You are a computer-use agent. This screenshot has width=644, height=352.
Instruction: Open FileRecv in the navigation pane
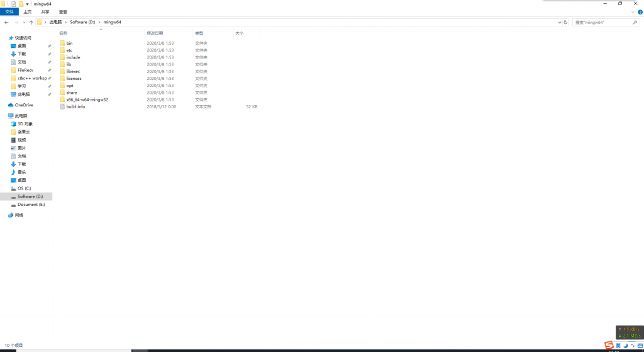tap(25, 71)
